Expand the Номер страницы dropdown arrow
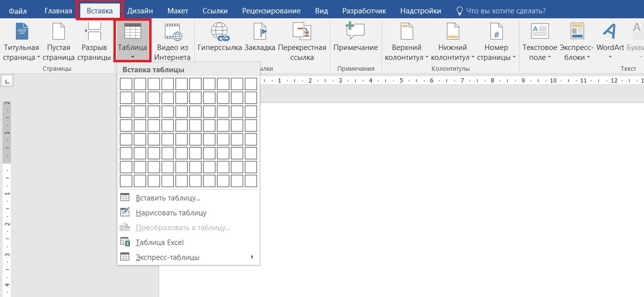 coord(514,57)
